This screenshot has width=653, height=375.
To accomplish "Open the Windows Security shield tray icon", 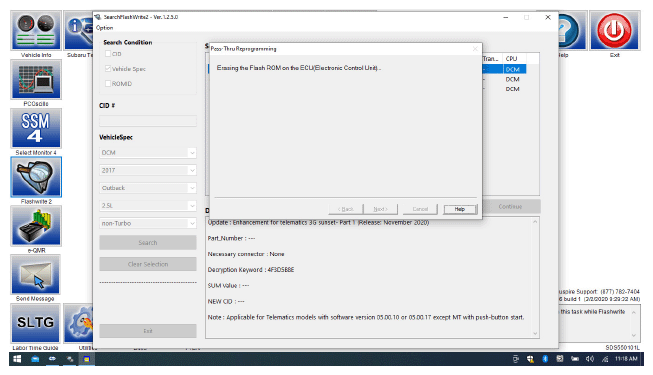I will tap(530, 359).
